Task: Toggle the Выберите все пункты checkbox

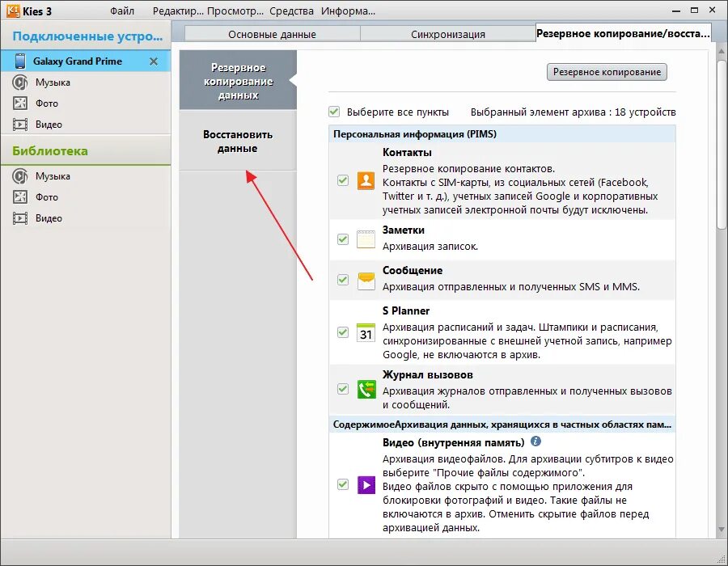Action: pyautogui.click(x=334, y=112)
